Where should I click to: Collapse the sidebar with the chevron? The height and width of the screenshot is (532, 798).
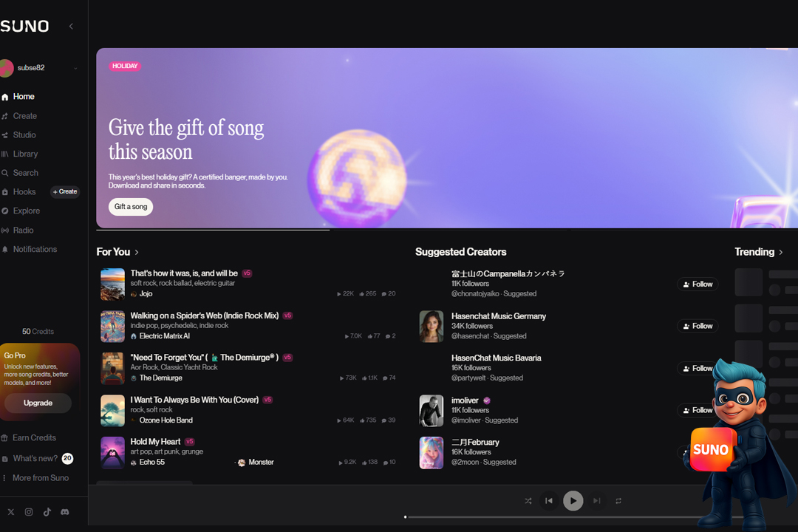click(70, 26)
